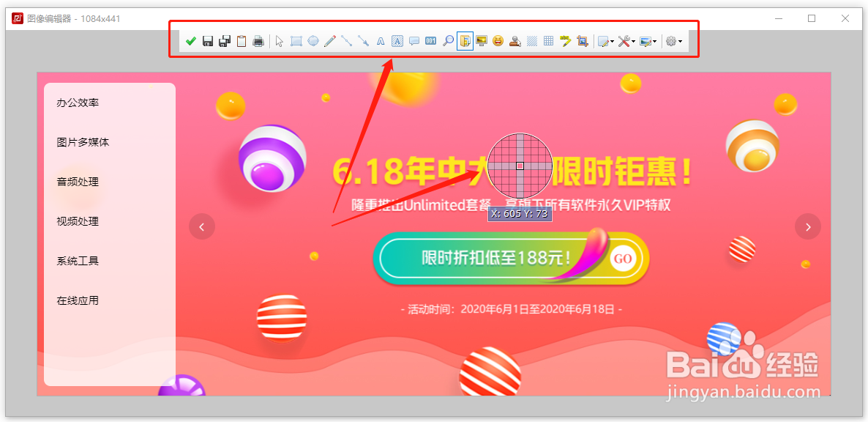Screen dimensions: 868x422
Task: Click the green checkmark to confirm edits
Action: (191, 41)
